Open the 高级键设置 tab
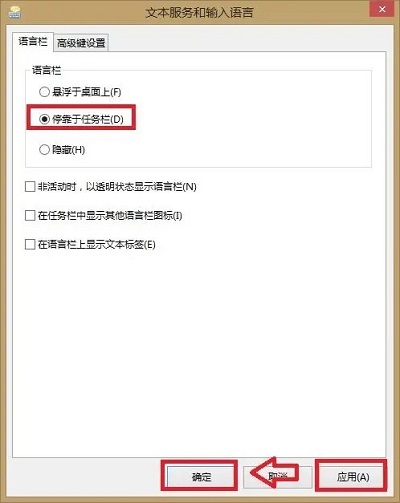400x503 pixels. pyautogui.click(x=81, y=43)
